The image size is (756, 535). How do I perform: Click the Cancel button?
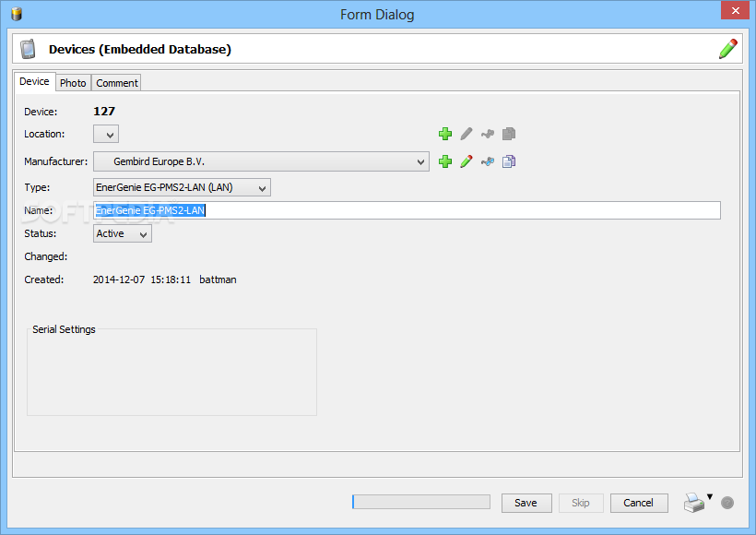[x=639, y=503]
